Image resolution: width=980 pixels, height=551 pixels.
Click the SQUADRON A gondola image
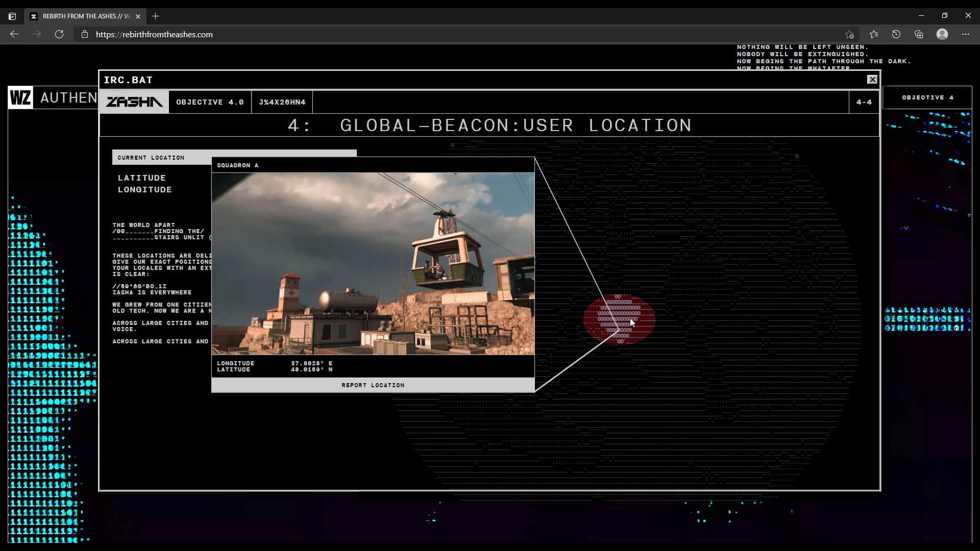click(x=373, y=263)
